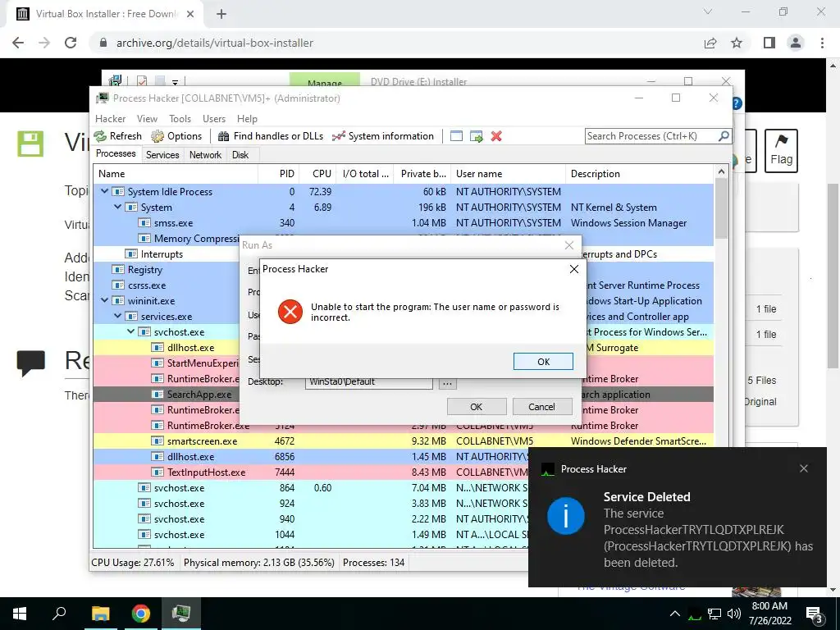Bookmark this page with the star icon
The image size is (840, 630).
point(737,43)
